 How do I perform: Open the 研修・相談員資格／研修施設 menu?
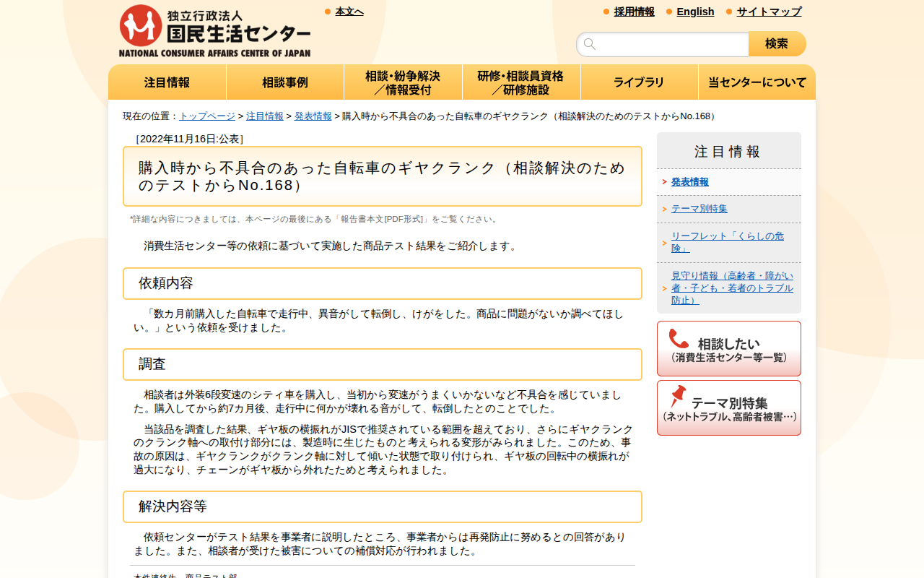pyautogui.click(x=521, y=82)
